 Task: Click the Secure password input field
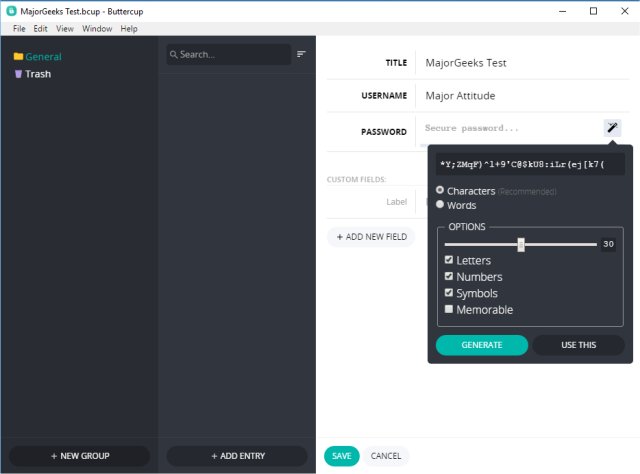coord(510,128)
